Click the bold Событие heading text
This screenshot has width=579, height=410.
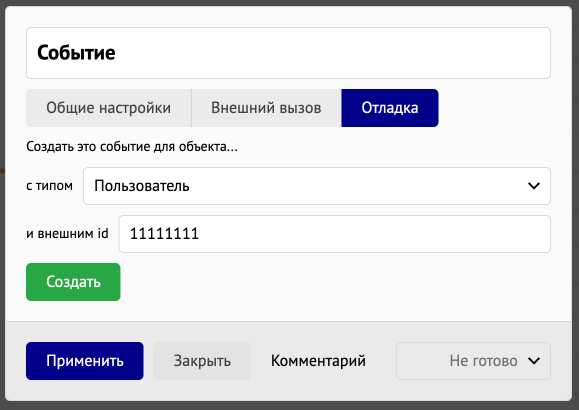pyautogui.click(x=76, y=53)
